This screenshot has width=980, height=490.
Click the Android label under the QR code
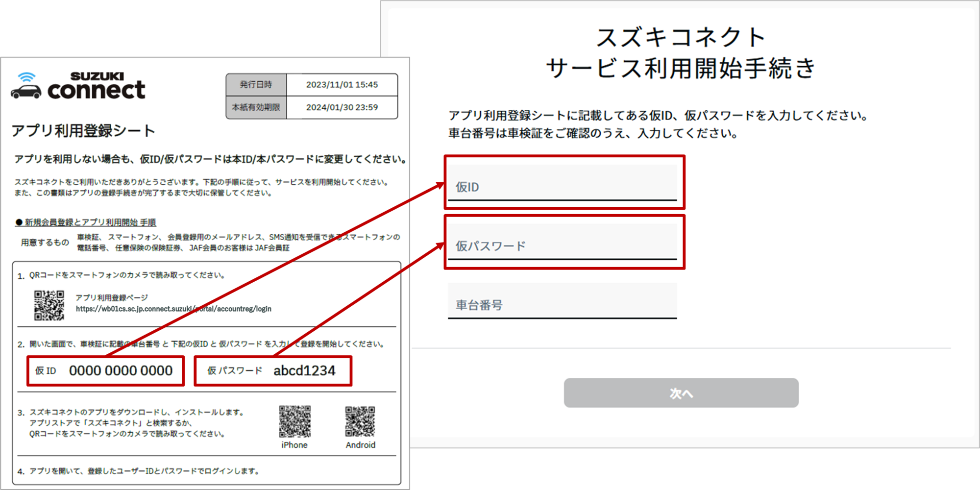pyautogui.click(x=361, y=445)
